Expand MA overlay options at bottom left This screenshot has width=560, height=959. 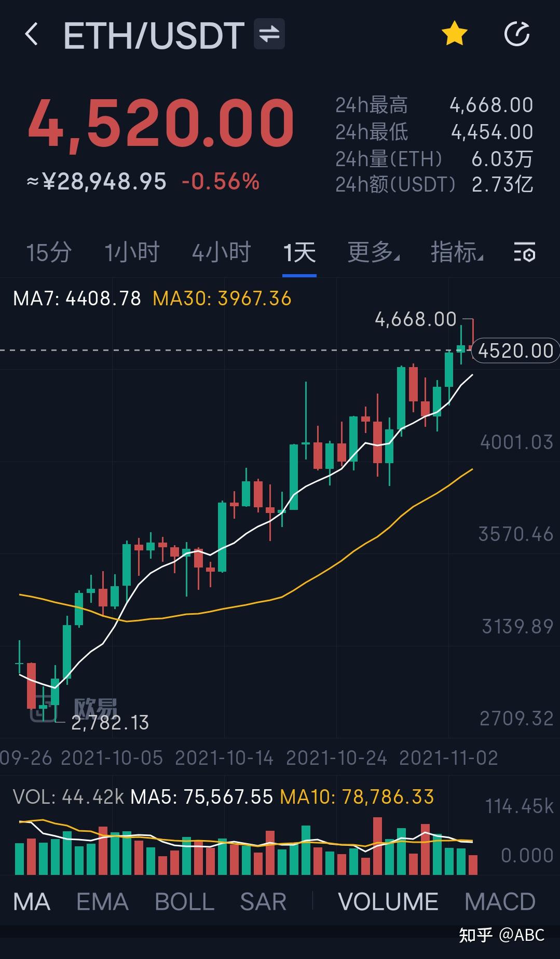[32, 902]
